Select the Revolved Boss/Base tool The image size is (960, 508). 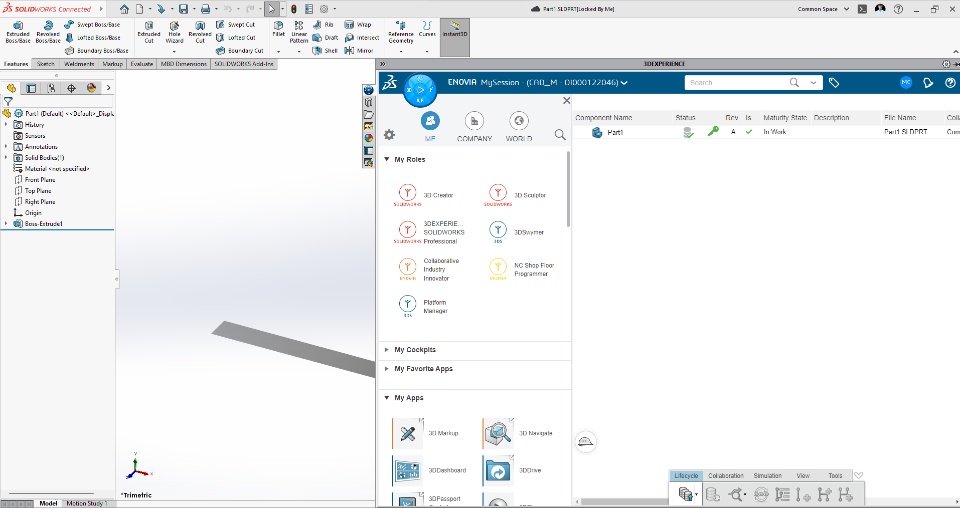tap(48, 32)
